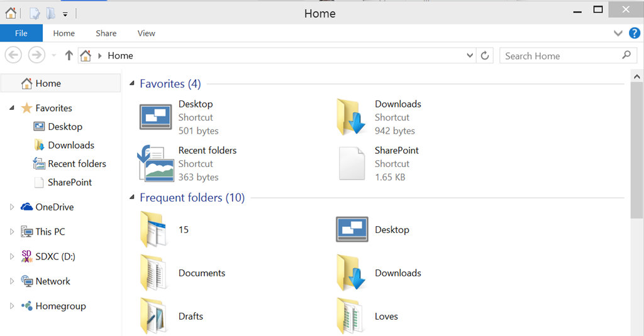Open the address bar history dropdown
The width and height of the screenshot is (644, 336).
[470, 55]
